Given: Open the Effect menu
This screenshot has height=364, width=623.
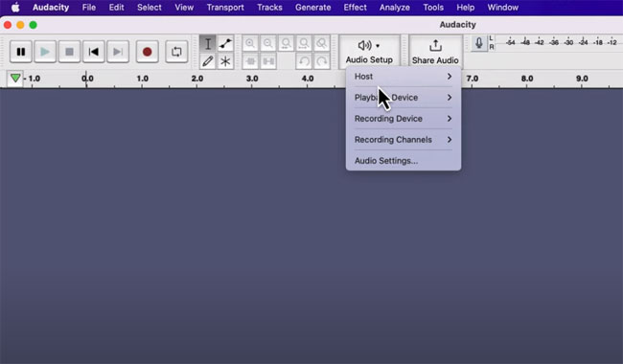Looking at the screenshot, I should coord(355,8).
